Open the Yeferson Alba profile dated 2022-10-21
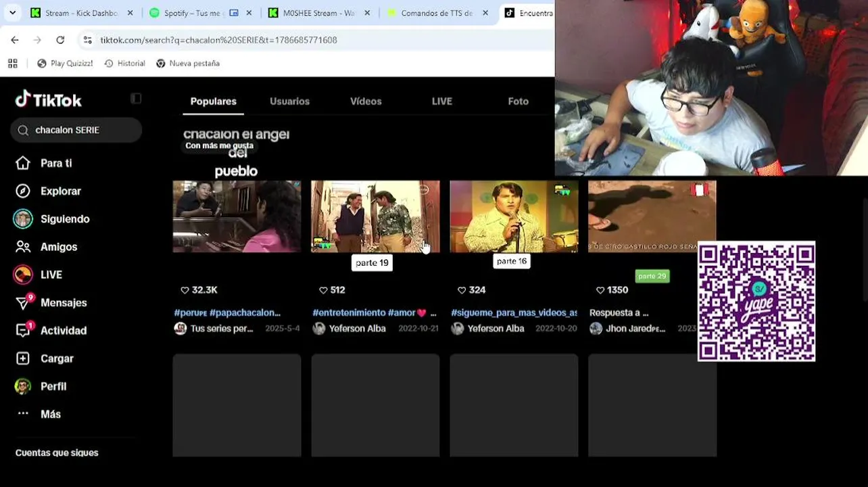Image resolution: width=868 pixels, height=487 pixels. pos(357,328)
